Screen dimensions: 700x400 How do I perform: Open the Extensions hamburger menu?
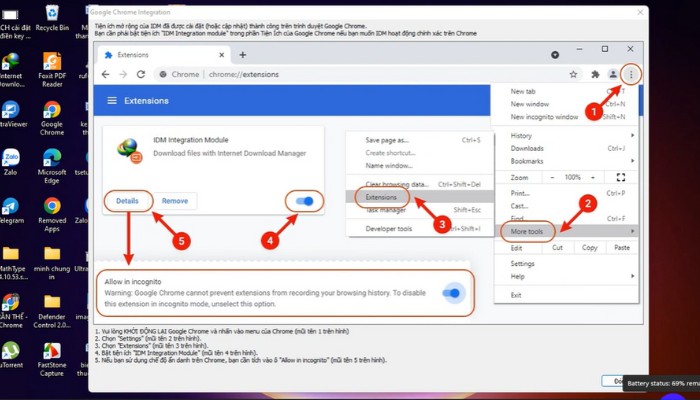pyautogui.click(x=112, y=100)
